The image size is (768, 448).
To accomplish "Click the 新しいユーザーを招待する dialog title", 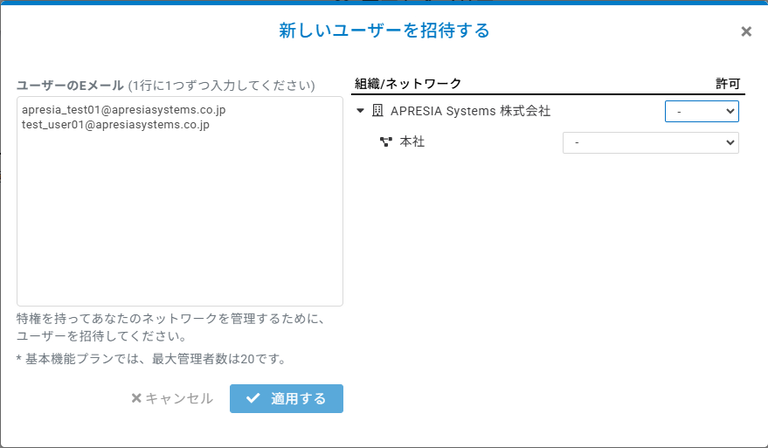I will (x=384, y=31).
